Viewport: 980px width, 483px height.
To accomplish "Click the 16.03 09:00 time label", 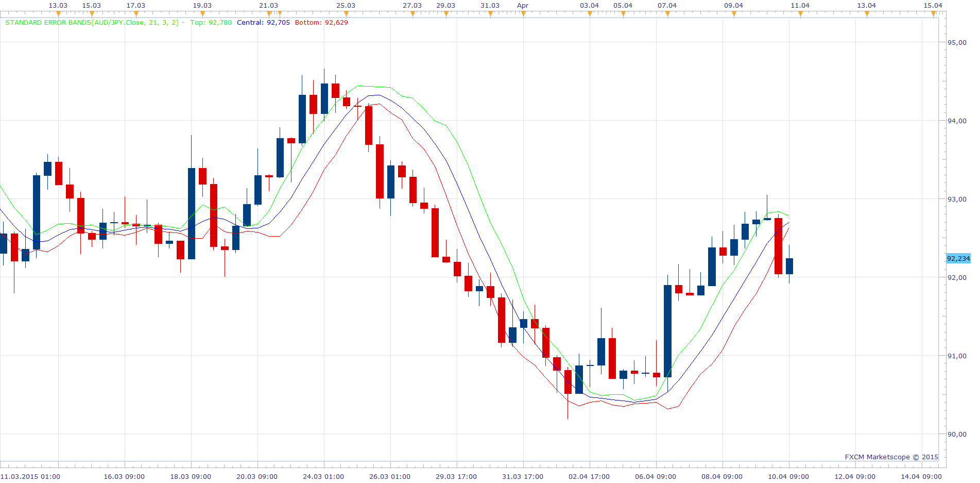I will (x=124, y=477).
